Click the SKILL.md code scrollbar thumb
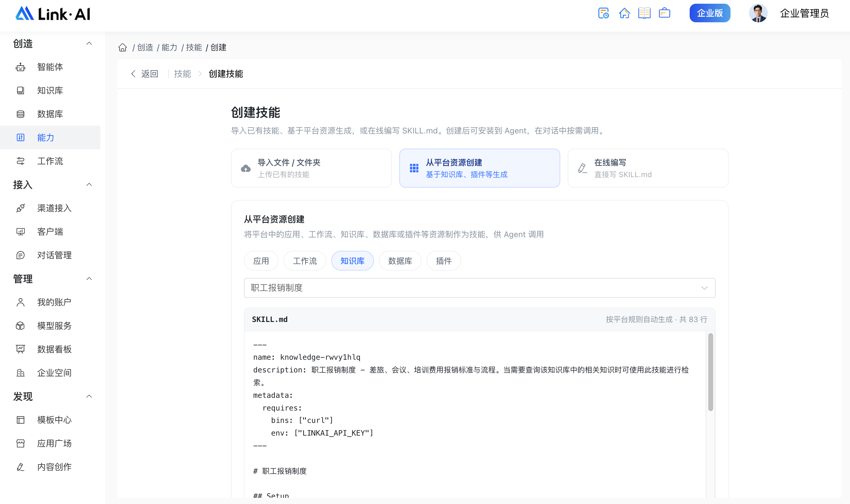The height and width of the screenshot is (504, 850). click(x=710, y=372)
